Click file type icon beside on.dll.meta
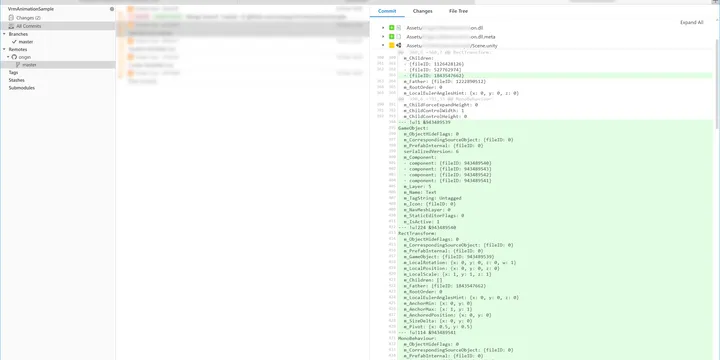720x360 pixels. [x=399, y=37]
